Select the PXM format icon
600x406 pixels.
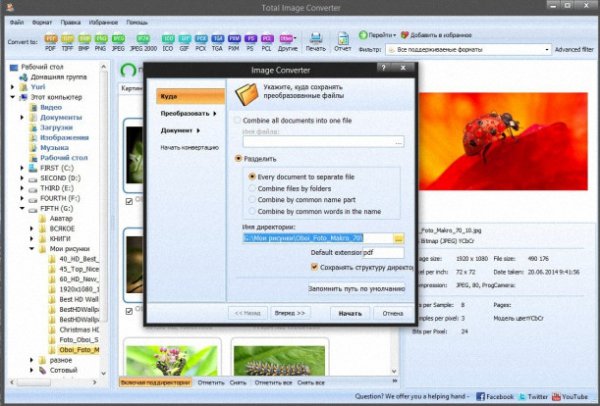coord(234,42)
